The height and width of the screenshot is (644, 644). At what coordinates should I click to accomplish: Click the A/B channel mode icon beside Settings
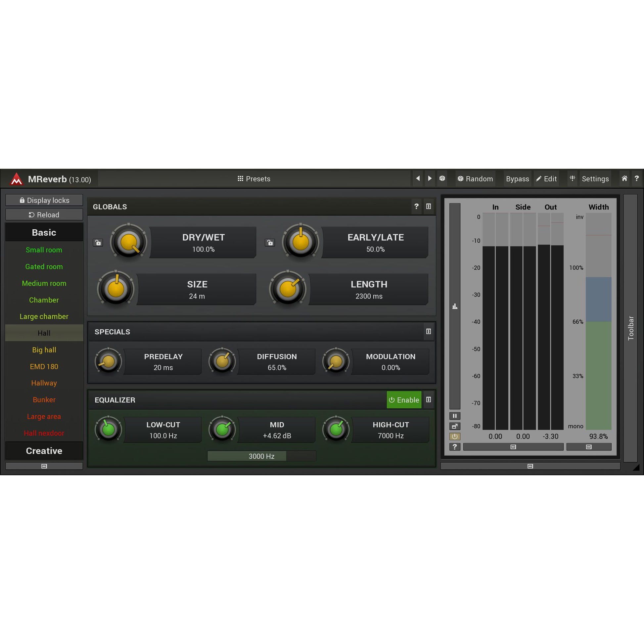pos(572,178)
